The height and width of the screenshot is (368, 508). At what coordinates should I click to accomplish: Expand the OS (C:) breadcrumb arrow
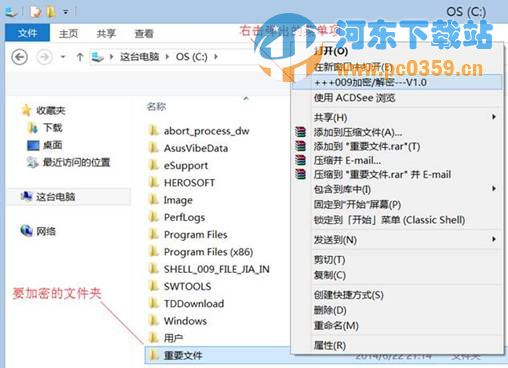[x=216, y=57]
